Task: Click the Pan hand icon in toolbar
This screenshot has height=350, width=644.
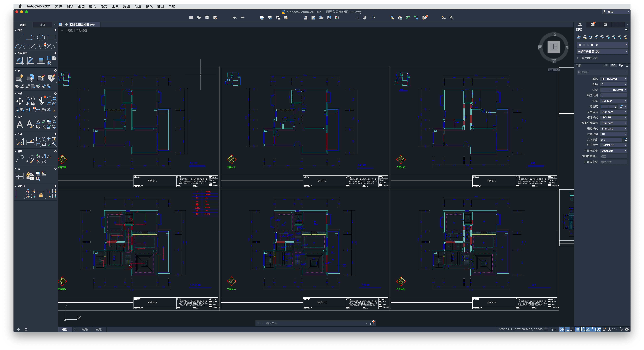Action: coord(365,17)
